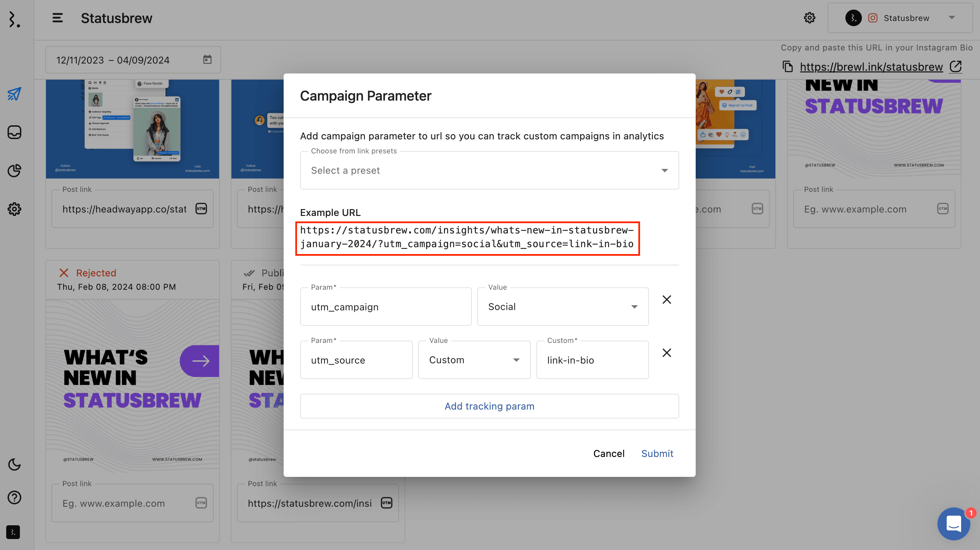Copy the brewl.ink URL with copy icon
980x550 pixels.
787,67
